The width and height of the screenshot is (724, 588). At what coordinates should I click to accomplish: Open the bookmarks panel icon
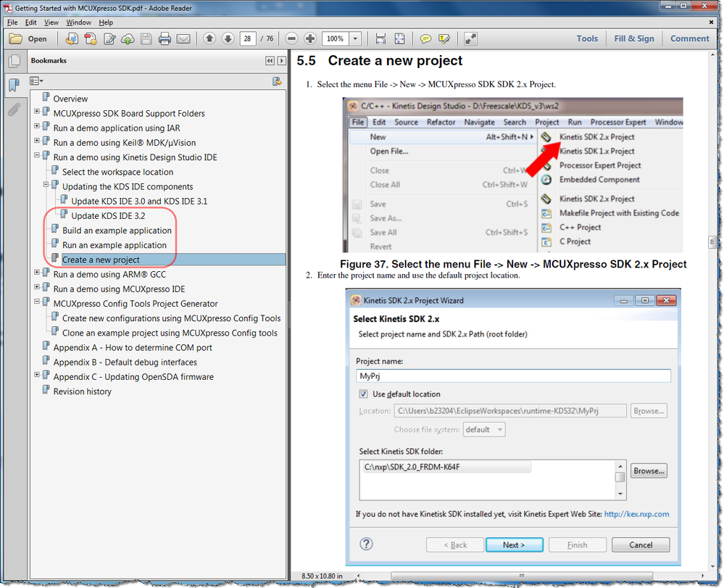14,85
